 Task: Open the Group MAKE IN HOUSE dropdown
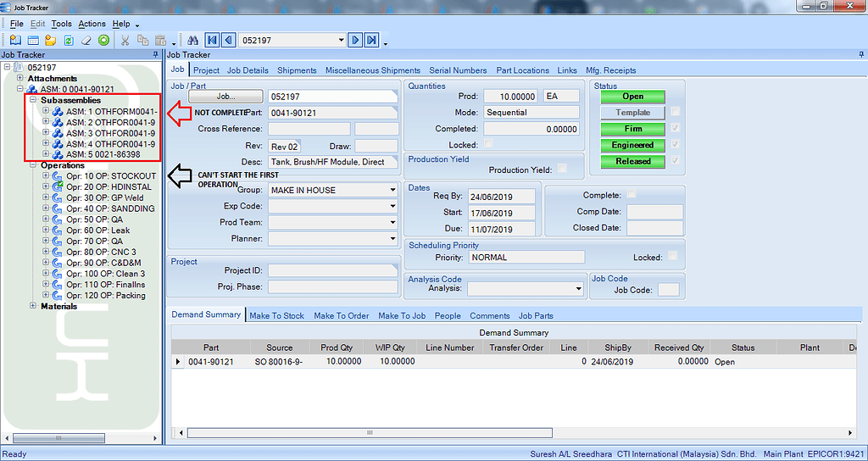392,190
